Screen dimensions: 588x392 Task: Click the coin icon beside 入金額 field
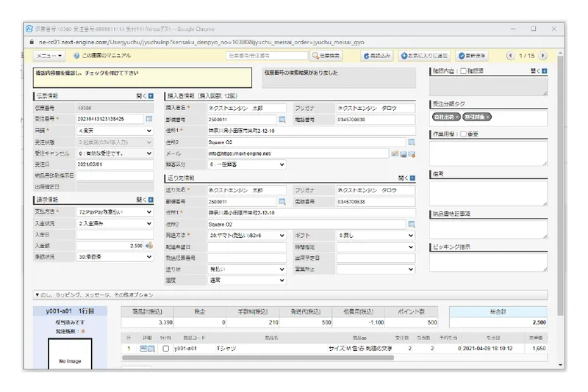click(x=149, y=246)
